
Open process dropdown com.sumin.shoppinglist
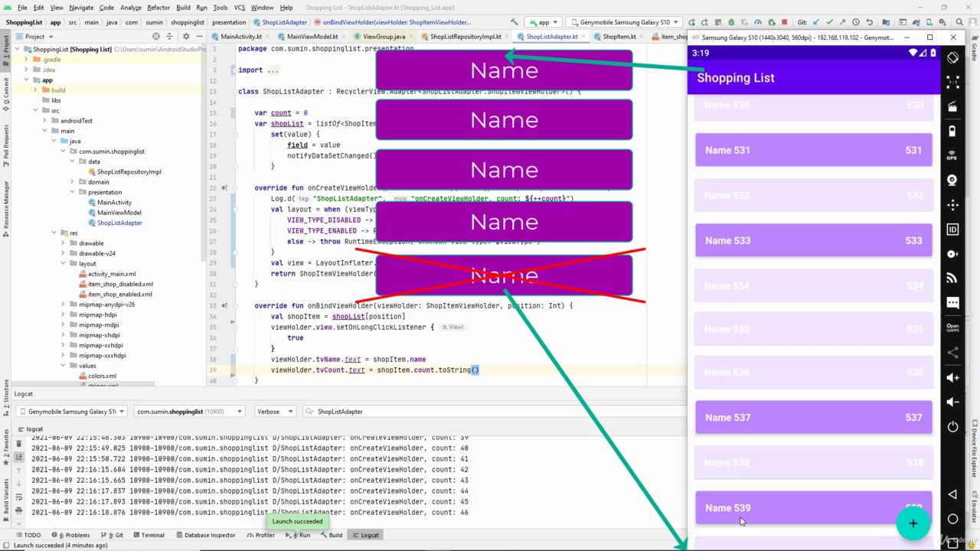[189, 412]
